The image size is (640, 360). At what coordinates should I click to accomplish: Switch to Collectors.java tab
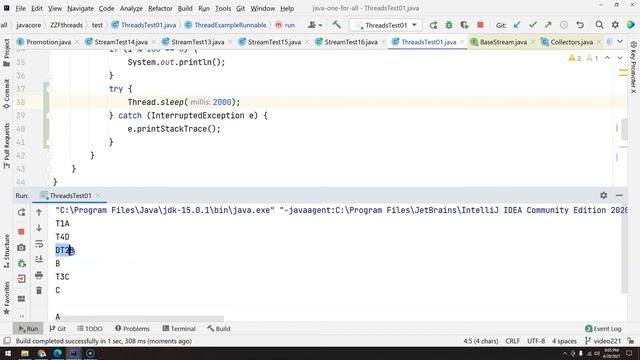pos(571,42)
